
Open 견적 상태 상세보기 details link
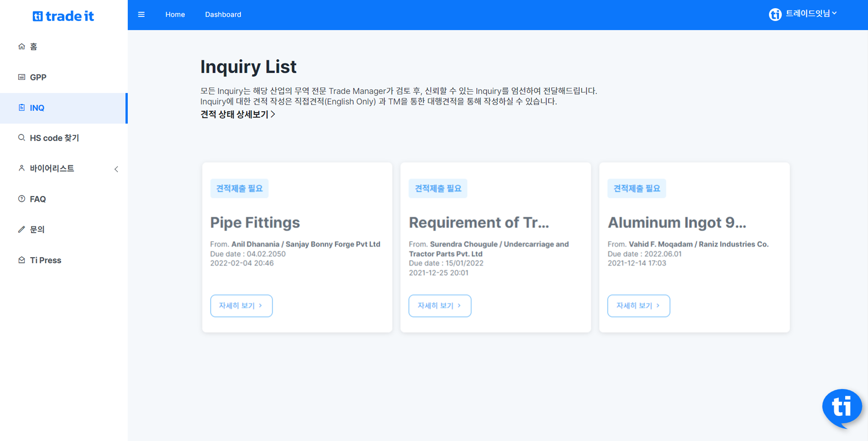(x=237, y=115)
